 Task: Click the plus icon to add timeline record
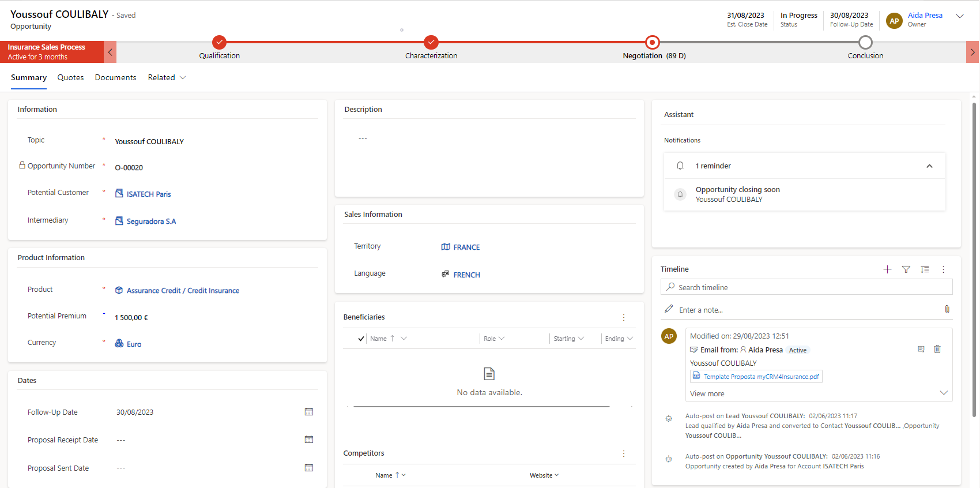click(x=887, y=269)
